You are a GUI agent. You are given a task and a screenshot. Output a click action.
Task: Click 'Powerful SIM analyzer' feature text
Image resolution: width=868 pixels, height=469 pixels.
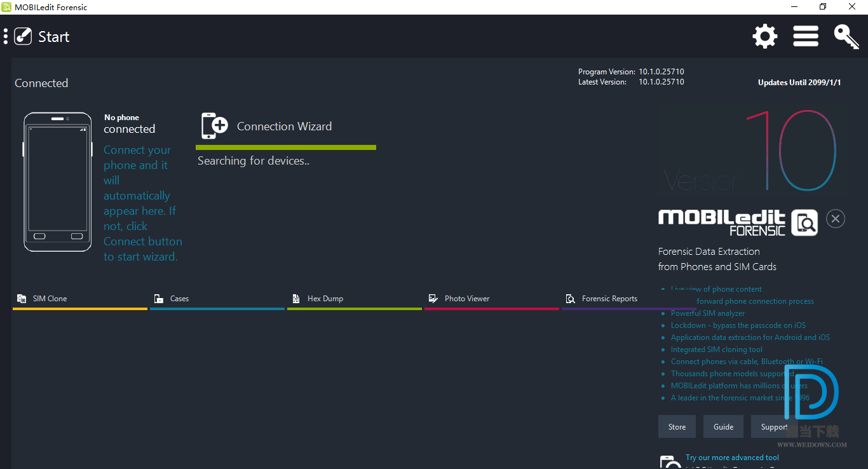coord(707,313)
